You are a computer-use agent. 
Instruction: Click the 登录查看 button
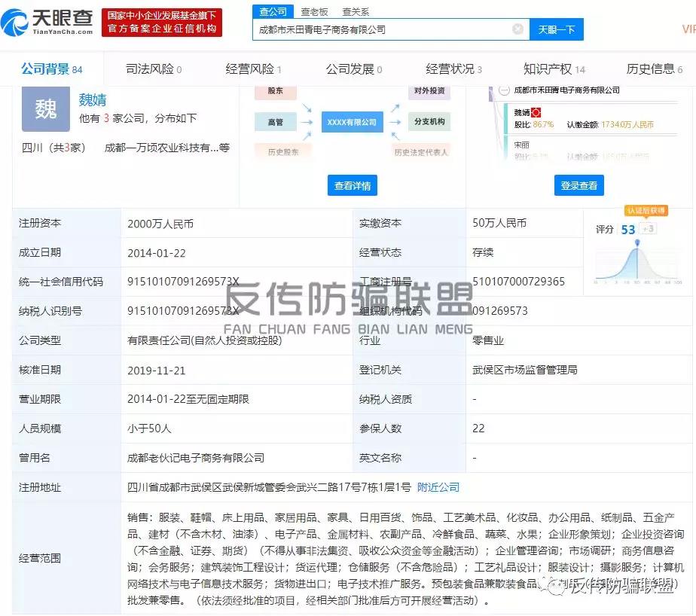578,185
